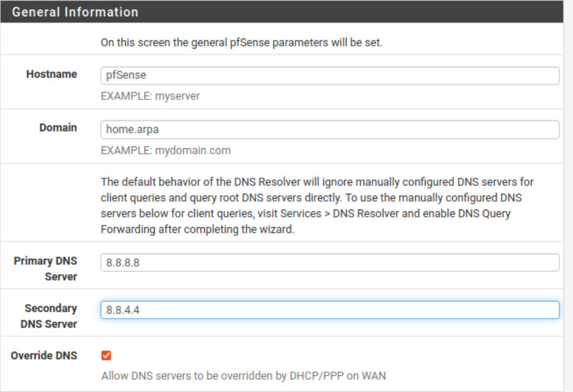Click the Hostname input field containing pfSense

pos(330,75)
